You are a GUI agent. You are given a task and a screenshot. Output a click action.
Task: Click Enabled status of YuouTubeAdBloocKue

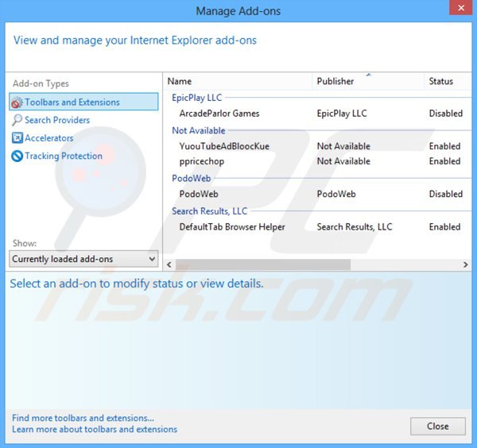click(444, 146)
